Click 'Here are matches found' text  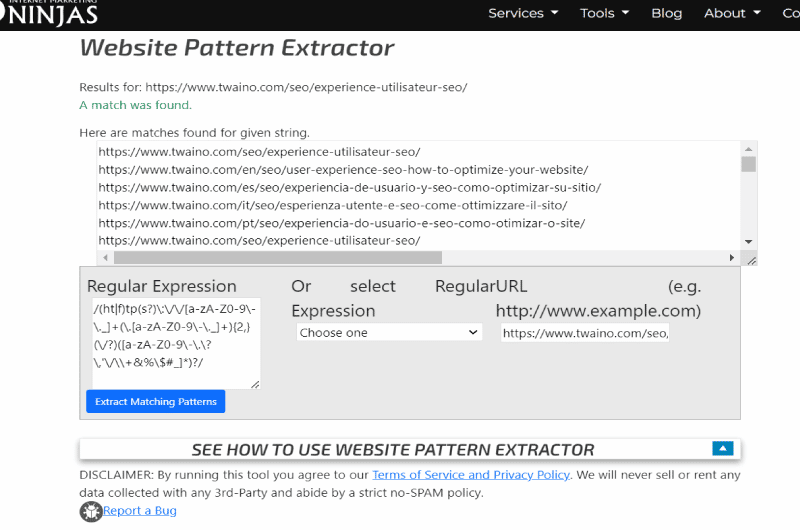coord(194,133)
